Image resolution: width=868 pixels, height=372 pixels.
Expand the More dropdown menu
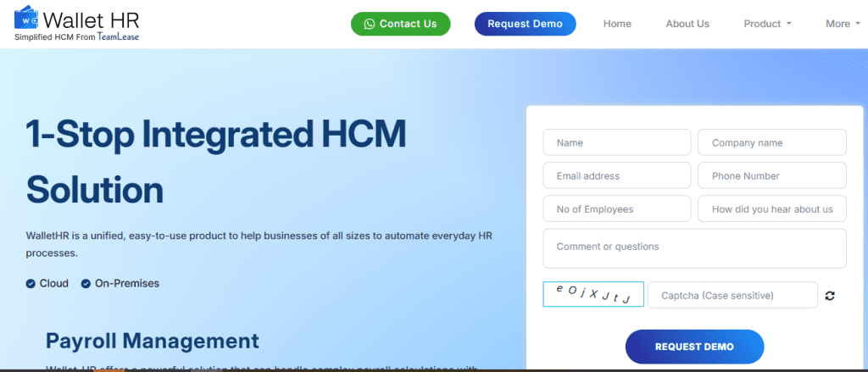tap(843, 24)
